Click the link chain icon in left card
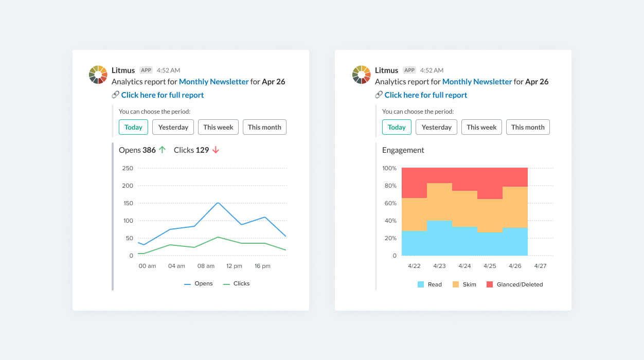The image size is (644, 360). (x=115, y=95)
